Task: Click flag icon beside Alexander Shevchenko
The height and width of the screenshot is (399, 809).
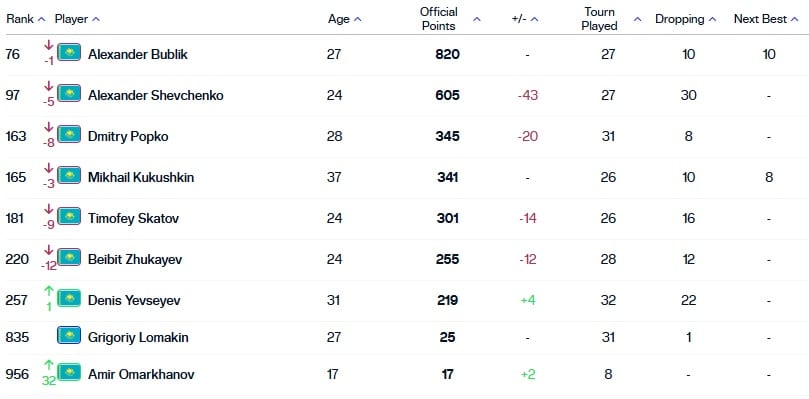Action: 69,93
